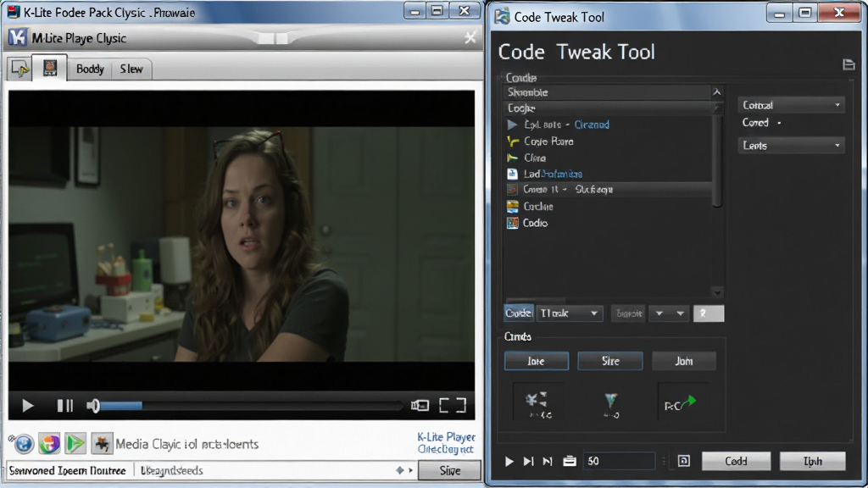Click the greyed Bgnoit button
Screen dimensions: 868x488
(628, 313)
